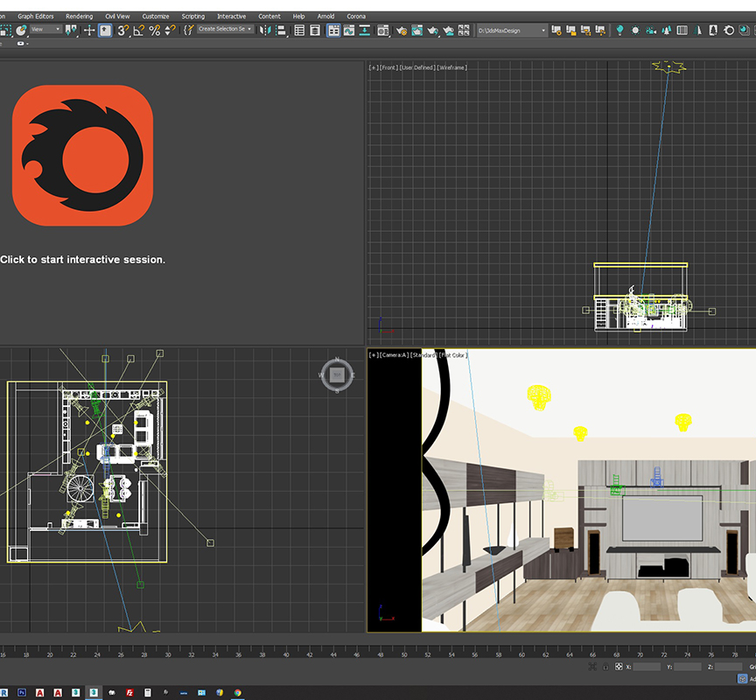The width and height of the screenshot is (756, 700).
Task: Click the [Front] viewport label
Action: click(x=388, y=67)
